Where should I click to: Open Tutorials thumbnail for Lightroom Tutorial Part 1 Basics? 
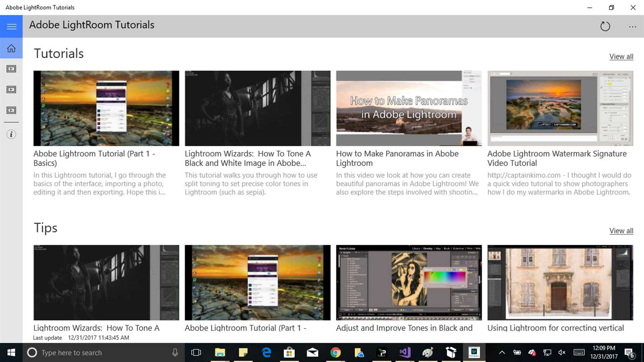pyautogui.click(x=106, y=108)
